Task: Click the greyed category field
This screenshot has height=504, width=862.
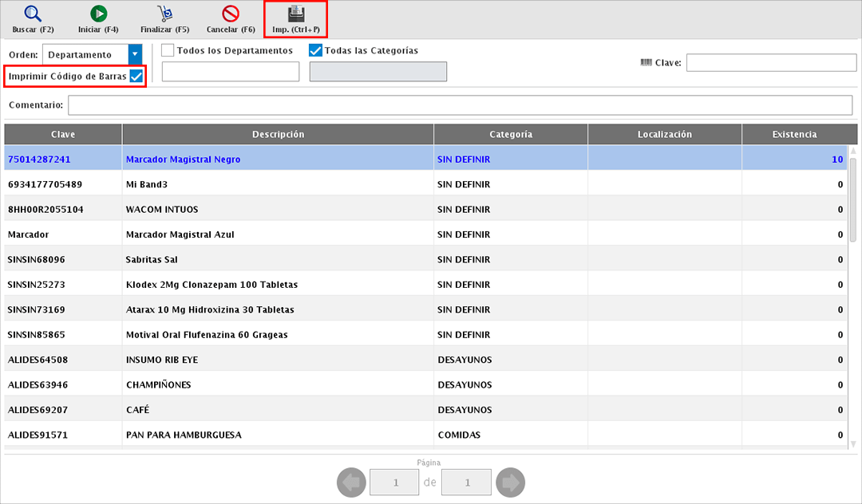Action: (378, 72)
